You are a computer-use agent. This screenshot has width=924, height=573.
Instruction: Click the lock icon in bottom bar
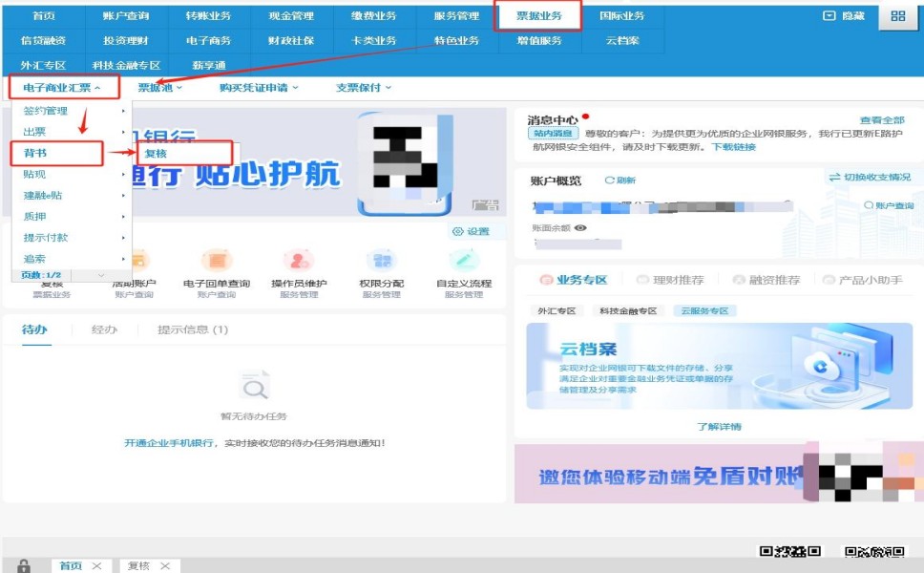tap(24, 566)
